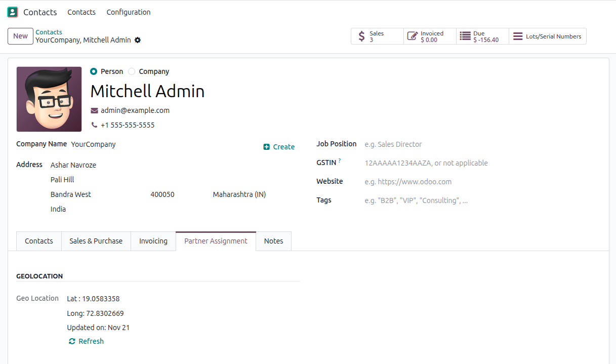616x364 pixels.
Task: Switch the contact type to Company
Action: tap(131, 71)
